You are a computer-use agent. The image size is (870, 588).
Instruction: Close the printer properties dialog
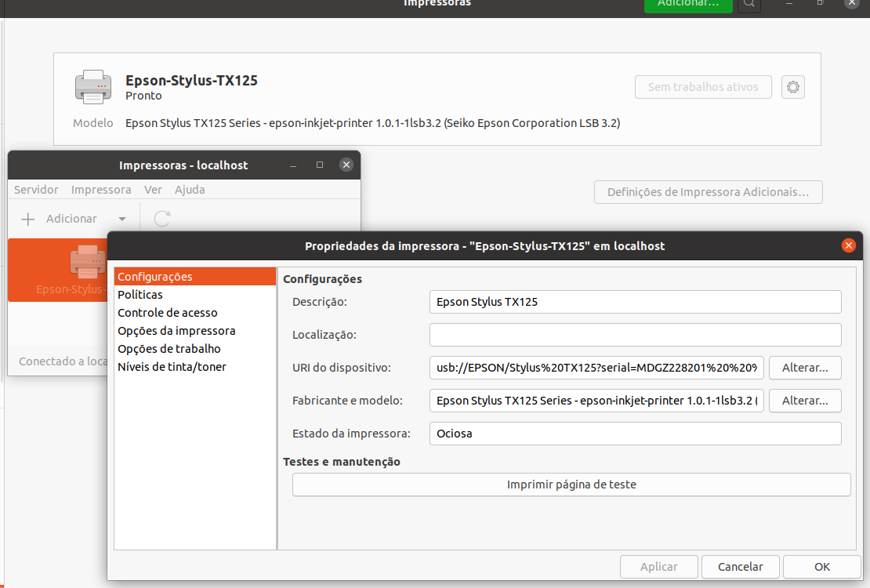point(848,245)
